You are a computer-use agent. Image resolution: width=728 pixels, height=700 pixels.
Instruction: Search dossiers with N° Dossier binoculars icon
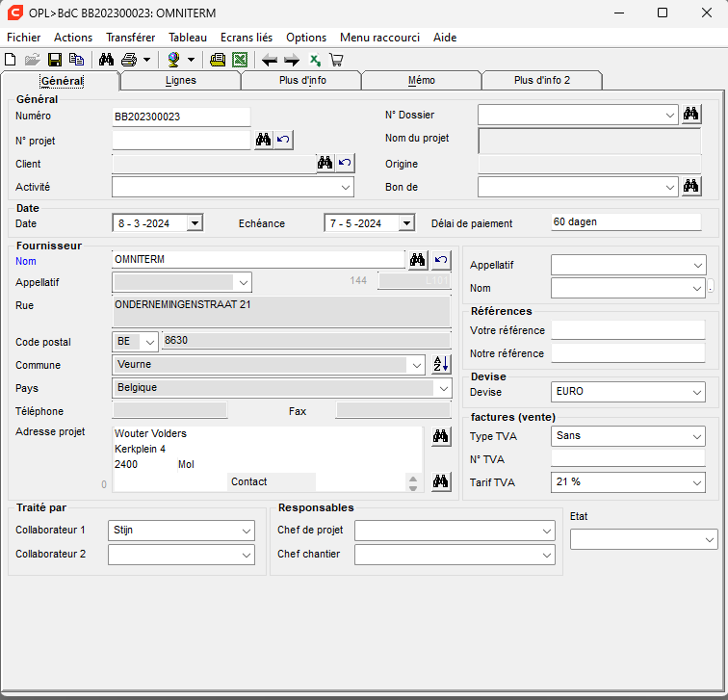690,114
